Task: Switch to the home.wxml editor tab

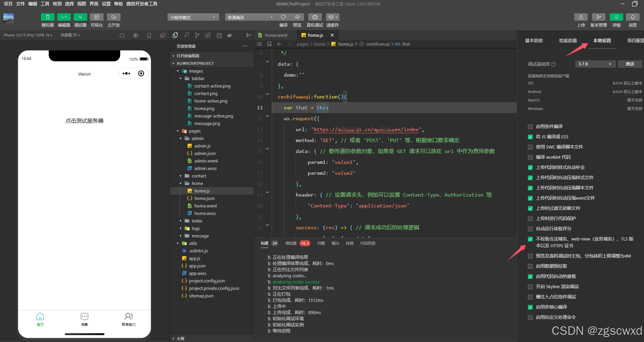Action: pos(276,35)
